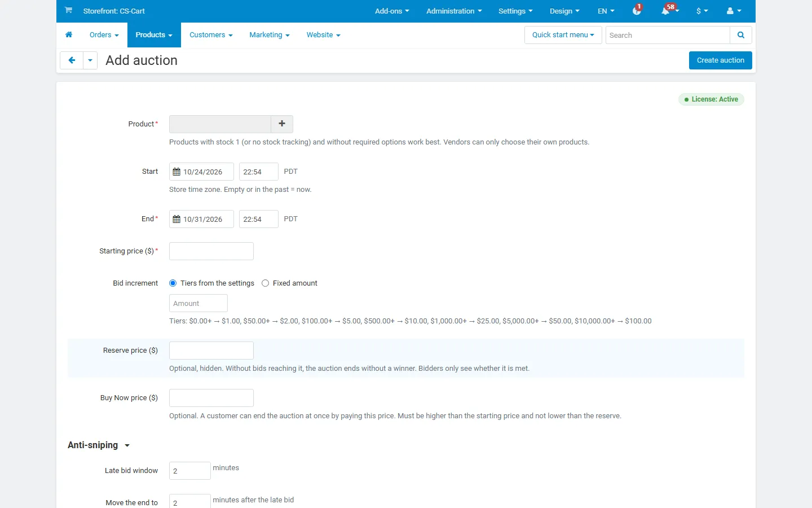Select the Fixed amount radio option
Screen dimensions: 812x508
click(x=266, y=283)
